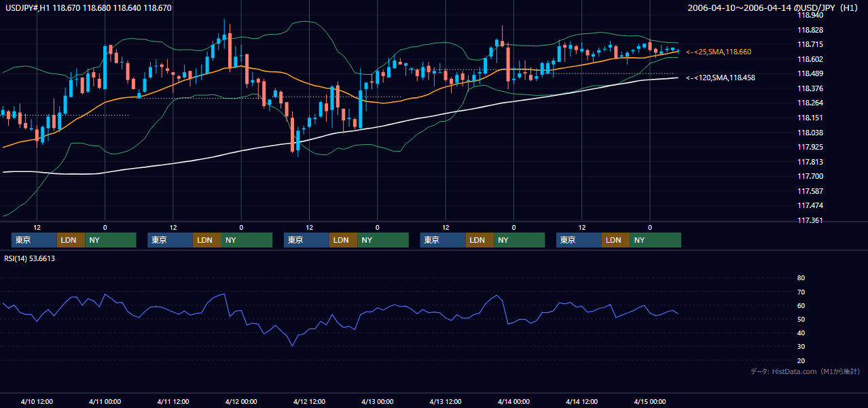
Task: Select the LDN session block for 4/14
Action: point(616,240)
